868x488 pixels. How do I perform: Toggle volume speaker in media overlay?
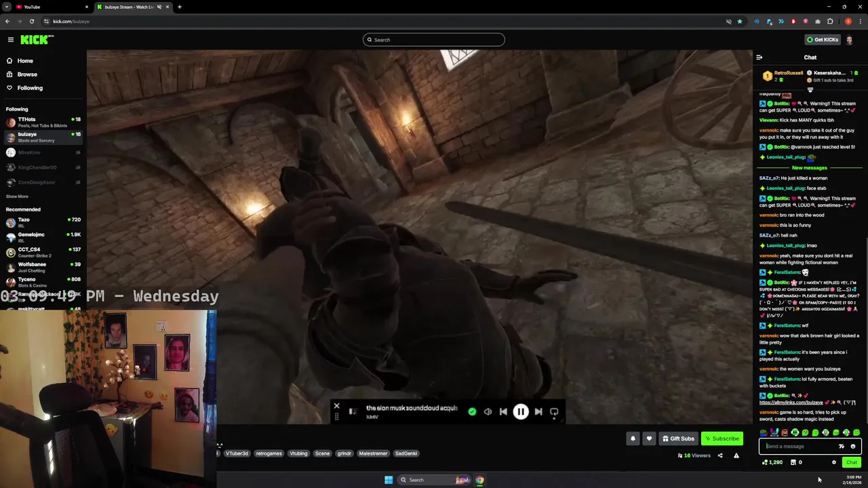click(x=488, y=412)
